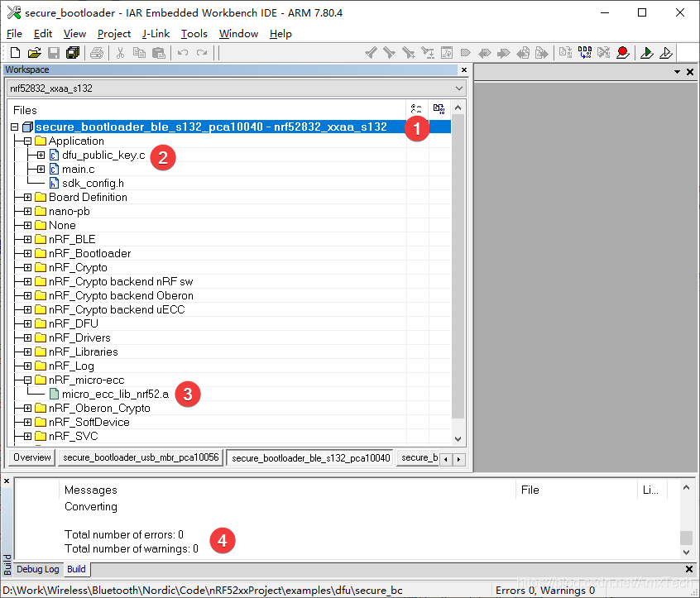Viewport: 700px width, 598px height.
Task: Click the Compile toolbar icon
Action: [x=565, y=53]
